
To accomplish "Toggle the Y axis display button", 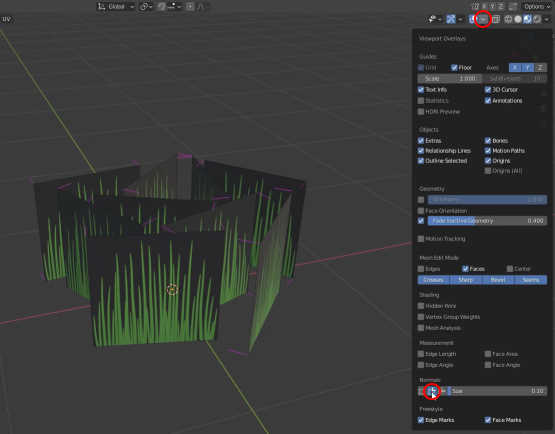I will (x=528, y=68).
